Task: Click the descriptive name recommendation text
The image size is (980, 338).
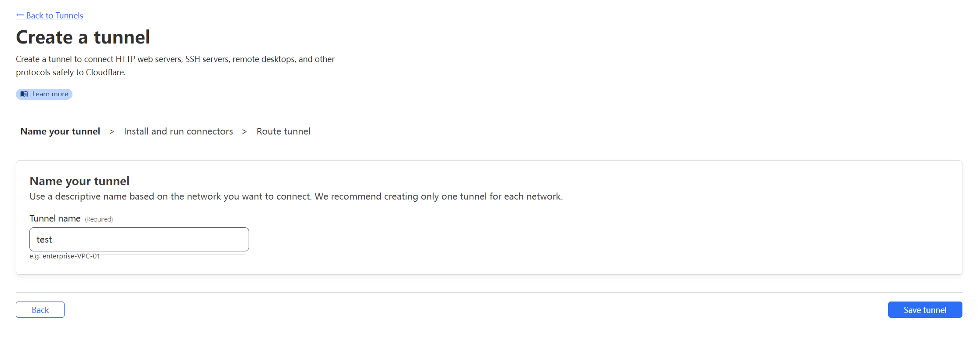Action: pyautogui.click(x=296, y=196)
